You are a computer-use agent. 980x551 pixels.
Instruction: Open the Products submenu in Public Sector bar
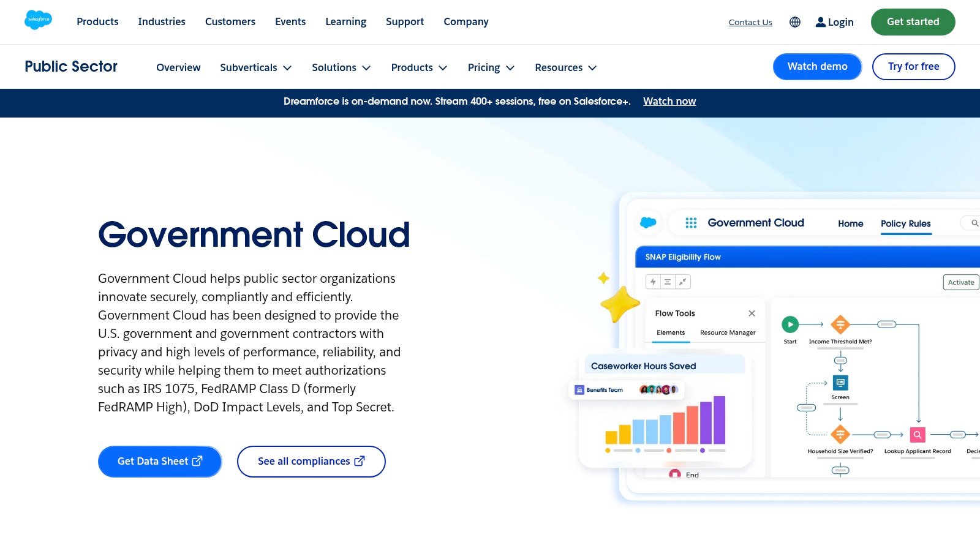(x=420, y=67)
